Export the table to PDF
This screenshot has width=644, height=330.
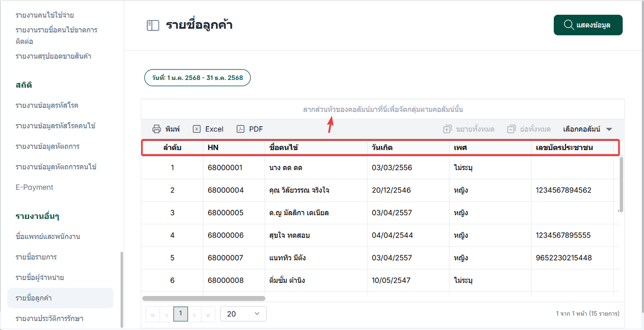[250, 129]
